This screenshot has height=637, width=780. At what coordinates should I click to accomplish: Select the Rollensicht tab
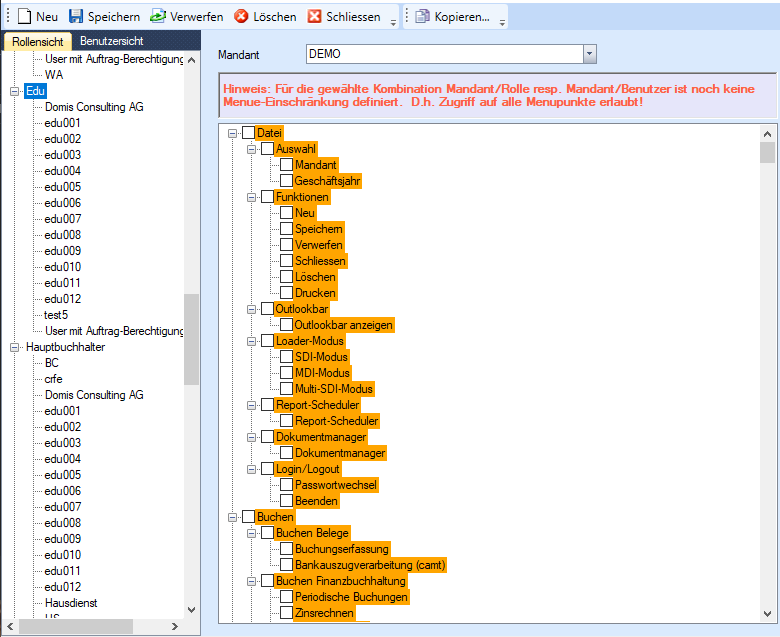[x=37, y=41]
